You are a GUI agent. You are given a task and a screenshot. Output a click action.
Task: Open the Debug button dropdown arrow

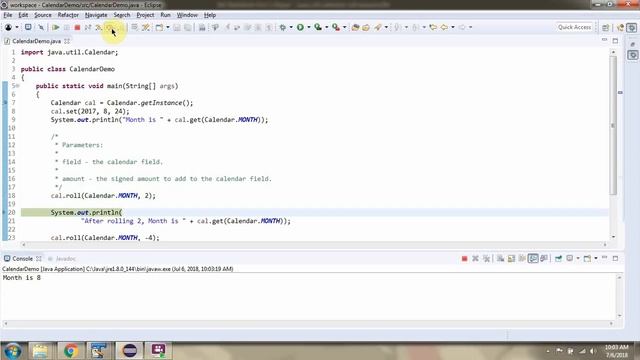(291, 27)
